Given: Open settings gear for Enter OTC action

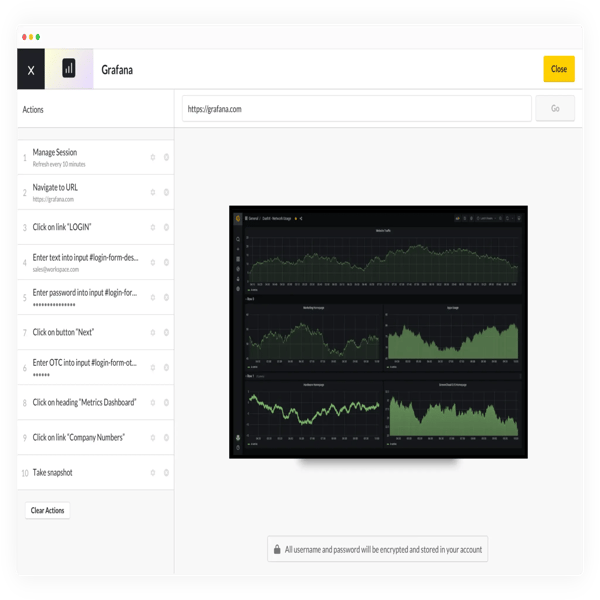Looking at the screenshot, I should coord(153,367).
